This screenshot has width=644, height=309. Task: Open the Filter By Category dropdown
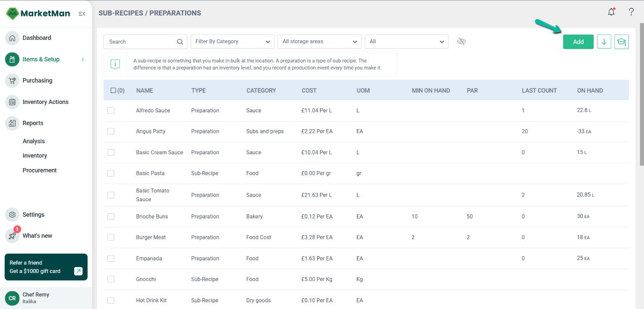(x=232, y=42)
